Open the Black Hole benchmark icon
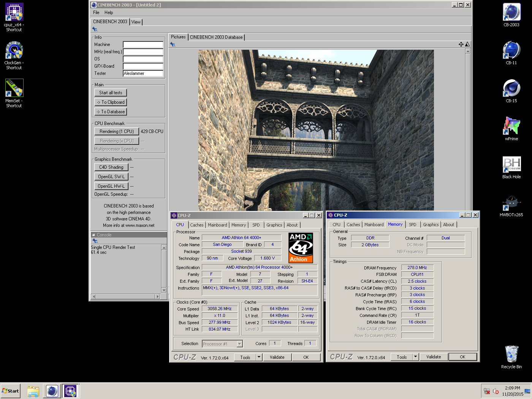 click(511, 167)
